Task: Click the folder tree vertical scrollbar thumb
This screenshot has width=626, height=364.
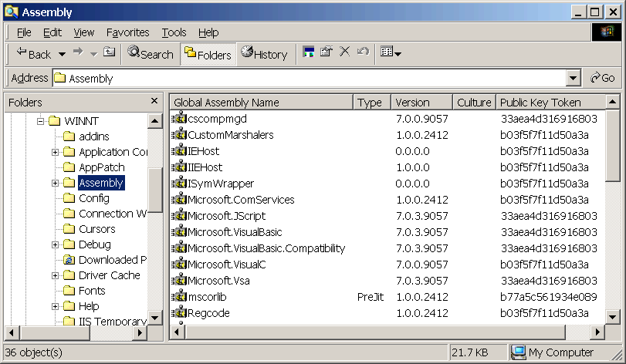Action: (154, 190)
